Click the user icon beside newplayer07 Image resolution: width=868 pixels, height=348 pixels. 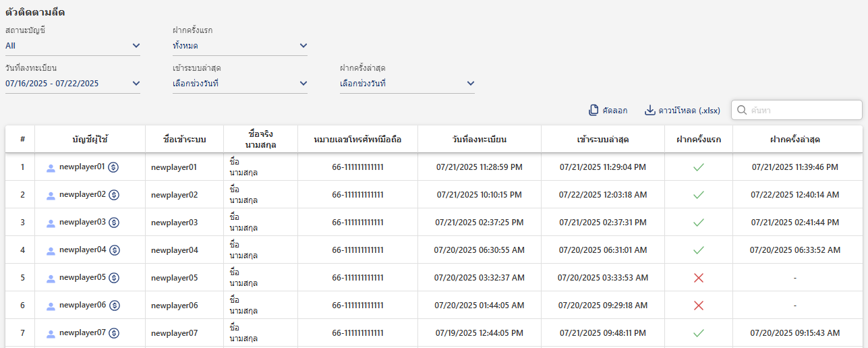(51, 334)
